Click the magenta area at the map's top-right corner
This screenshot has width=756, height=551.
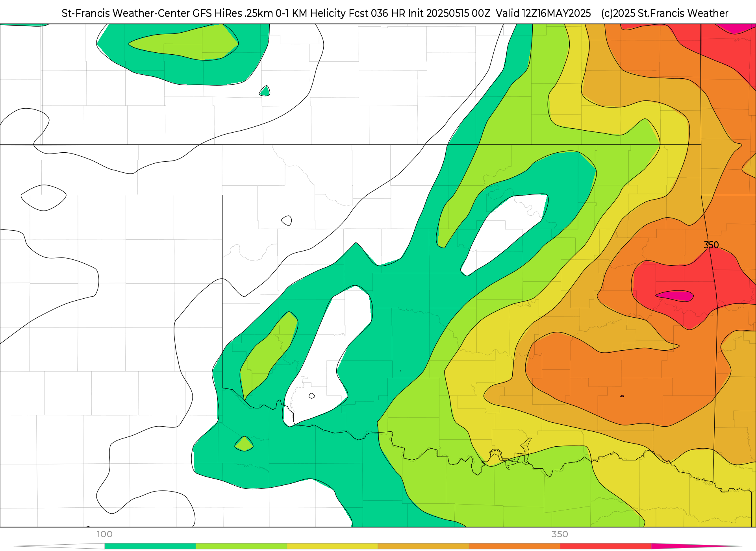click(736, 28)
